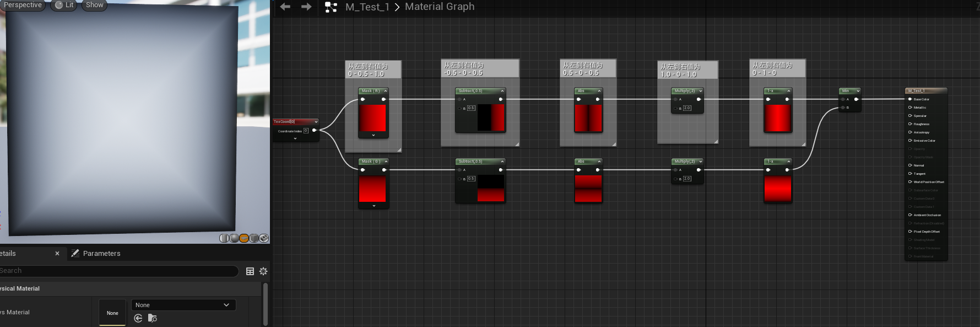Open Details panel settings gear
This screenshot has height=327, width=980.
263,271
